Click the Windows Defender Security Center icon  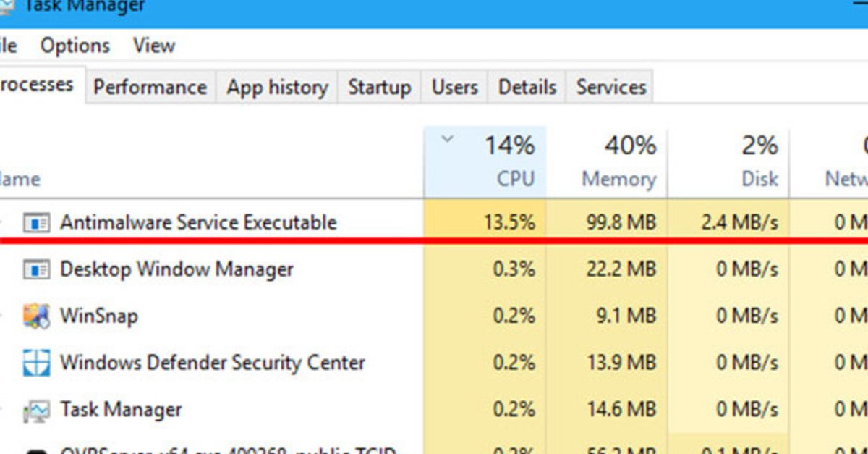point(36,362)
